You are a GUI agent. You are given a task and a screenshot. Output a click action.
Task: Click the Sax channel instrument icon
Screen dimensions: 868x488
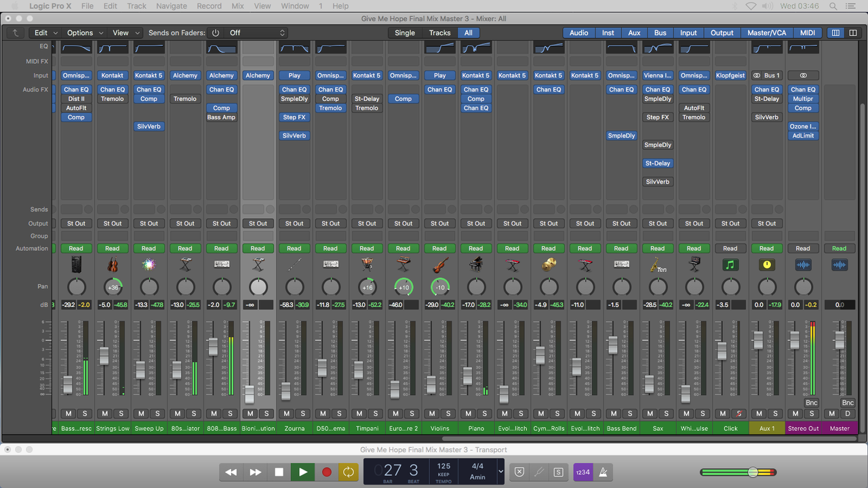tap(658, 265)
